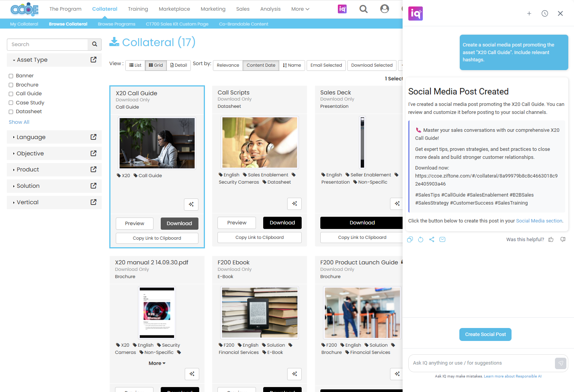The width and height of the screenshot is (574, 392).
Task: Switch to List view
Action: point(135,65)
